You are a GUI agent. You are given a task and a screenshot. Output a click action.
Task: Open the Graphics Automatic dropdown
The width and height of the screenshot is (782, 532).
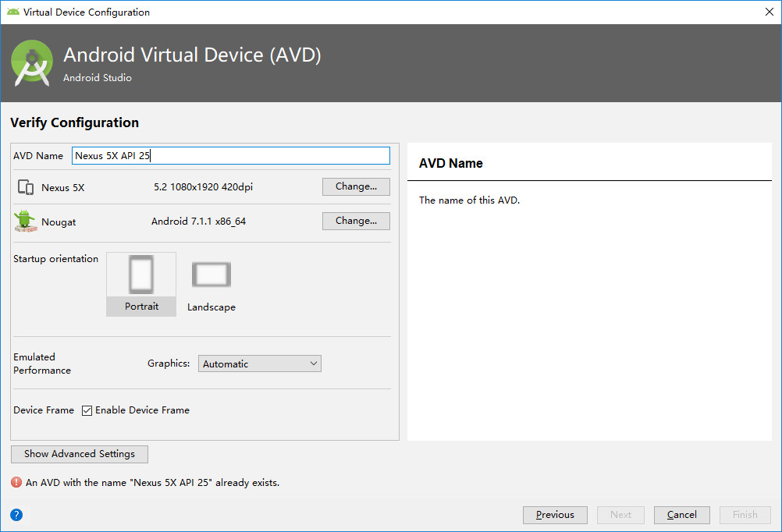pyautogui.click(x=260, y=364)
